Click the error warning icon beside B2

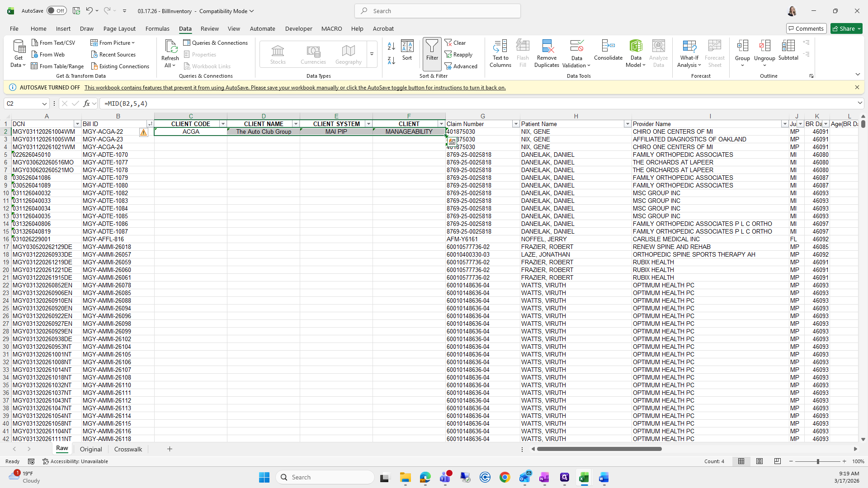143,132
